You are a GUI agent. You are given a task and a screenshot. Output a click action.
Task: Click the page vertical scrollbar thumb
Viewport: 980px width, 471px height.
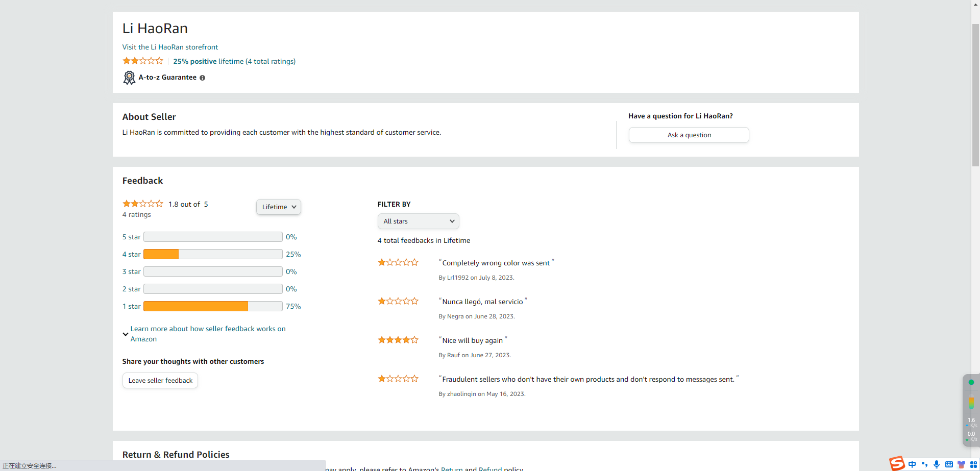point(975,94)
